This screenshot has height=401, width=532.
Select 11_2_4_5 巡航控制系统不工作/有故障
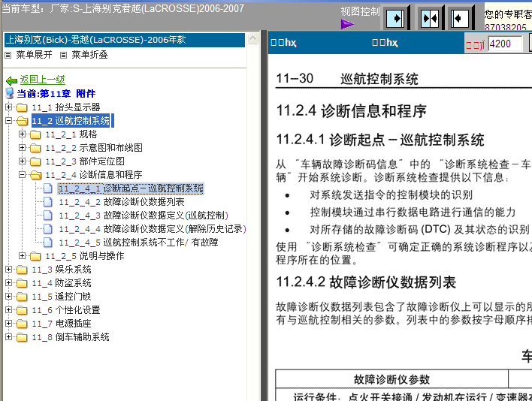coord(138,243)
